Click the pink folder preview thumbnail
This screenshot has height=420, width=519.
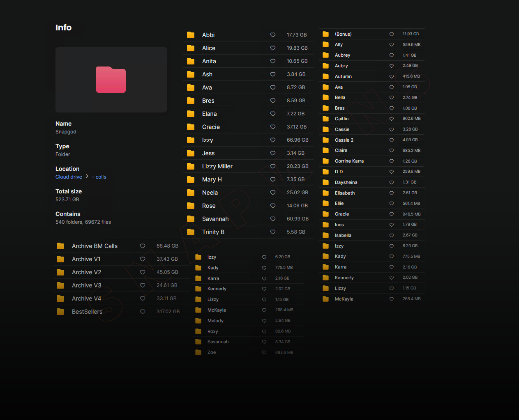[111, 80]
